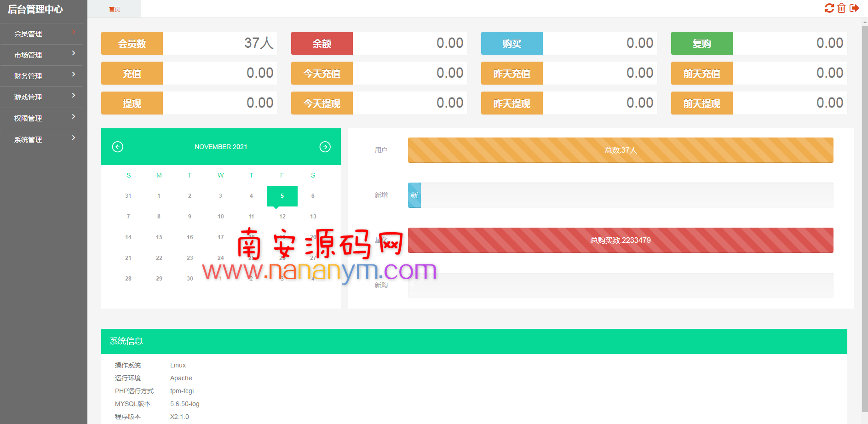Click NOVEMBER 2021 calendar heading

point(221,147)
